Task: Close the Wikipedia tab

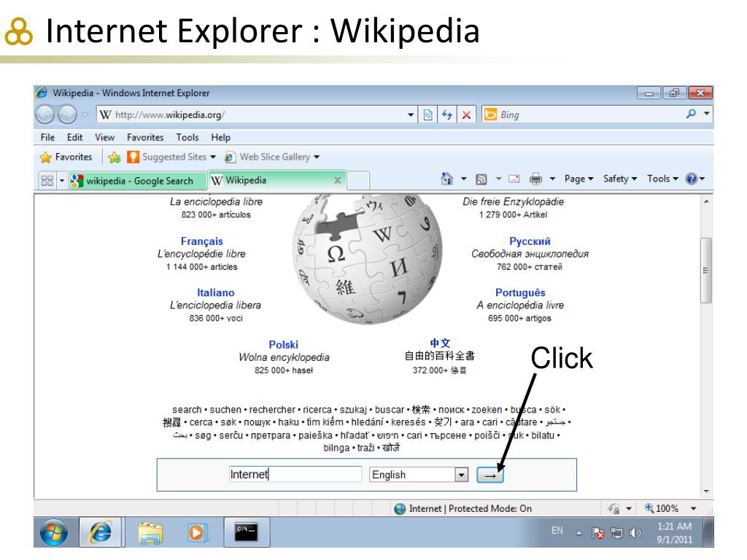Action: click(337, 181)
